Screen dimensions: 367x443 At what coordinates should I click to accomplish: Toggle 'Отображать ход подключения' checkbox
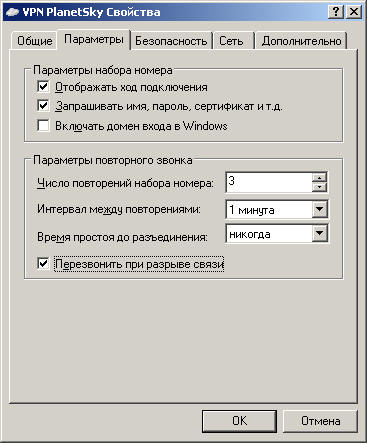tap(43, 87)
